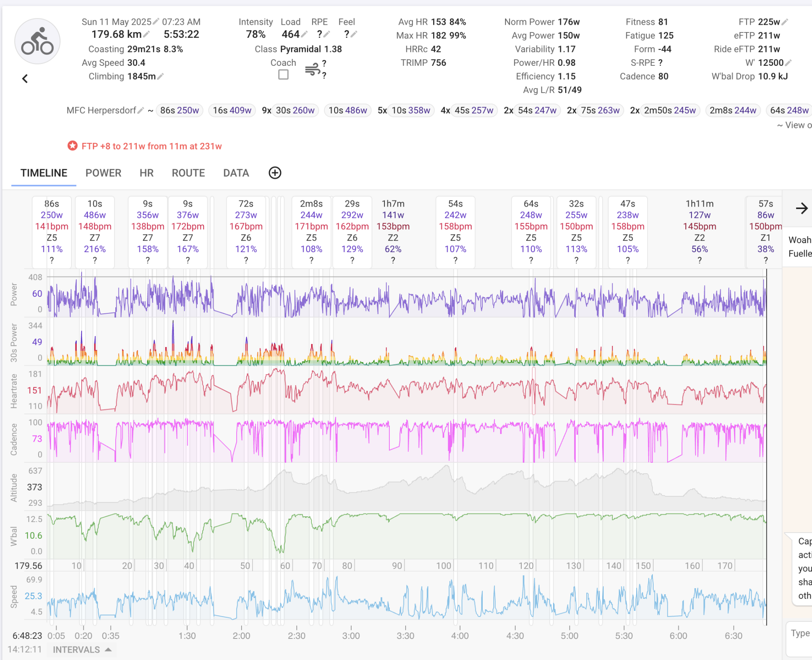Edit Load value pencil icon

click(304, 35)
